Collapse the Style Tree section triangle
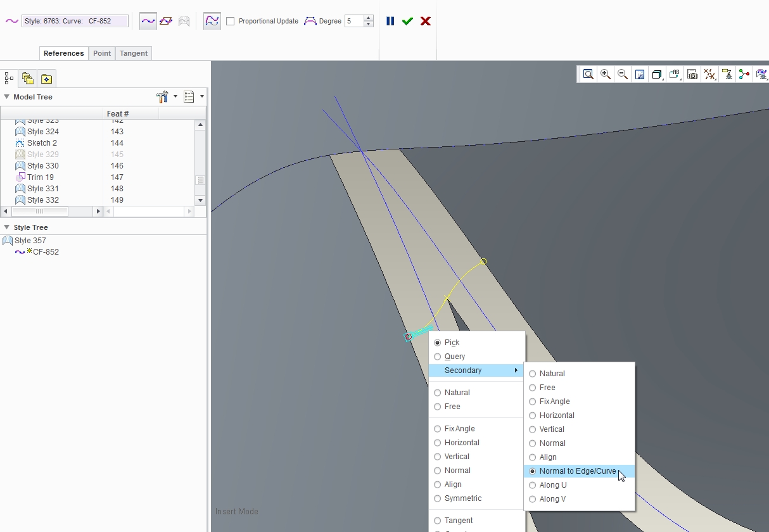Viewport: 769px width, 532px height. [x=7, y=227]
